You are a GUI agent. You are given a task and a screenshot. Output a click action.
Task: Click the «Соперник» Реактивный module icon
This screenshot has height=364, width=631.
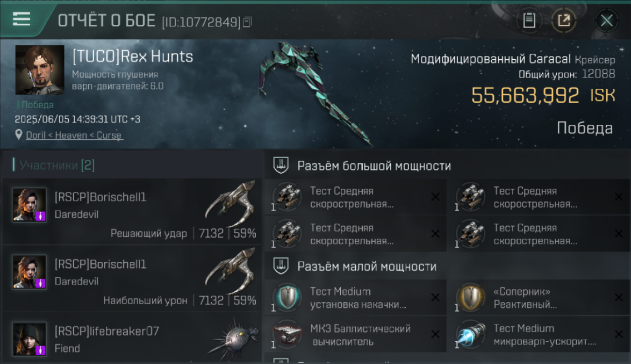coord(471,298)
